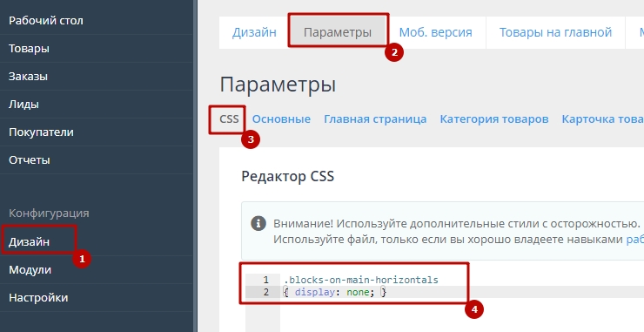Open Модули in the sidebar
Image resolution: width=644 pixels, height=332 pixels.
pos(30,270)
